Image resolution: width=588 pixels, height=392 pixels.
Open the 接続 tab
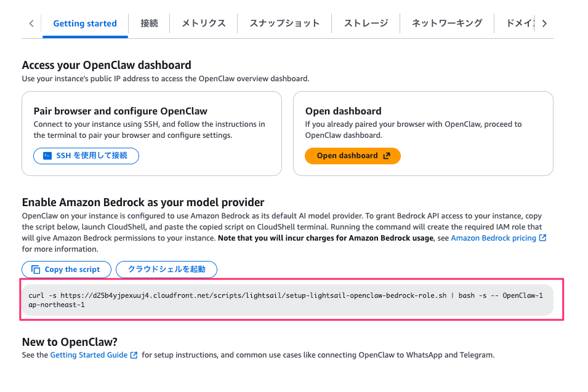click(148, 23)
